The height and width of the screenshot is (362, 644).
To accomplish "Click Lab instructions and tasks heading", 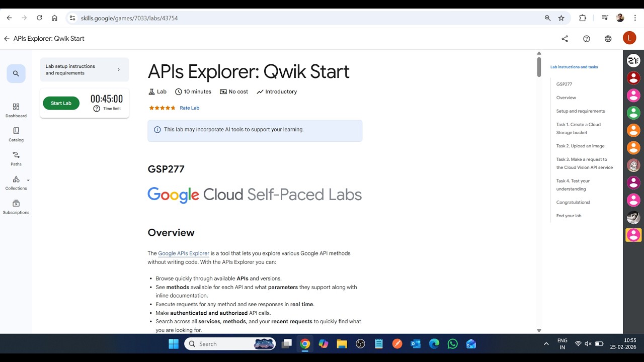I will tap(574, 67).
